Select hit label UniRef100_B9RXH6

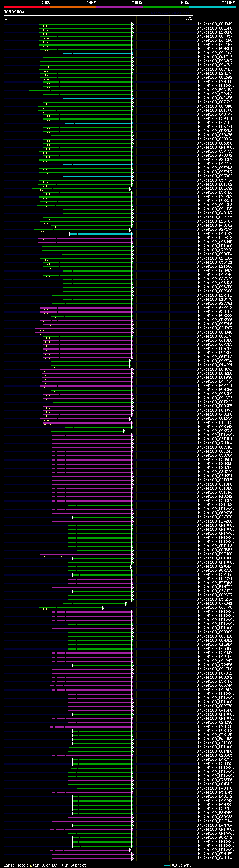[214, 32]
